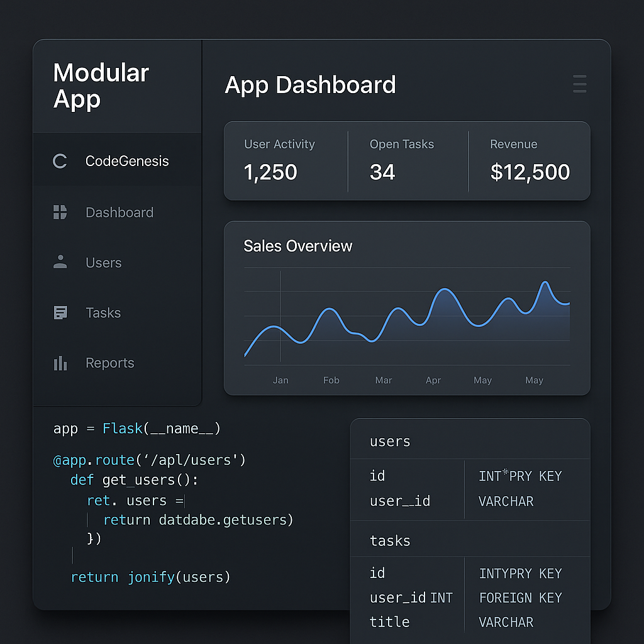Click the INTYPRY KEY type cell
This screenshot has height=644, width=644.
(520, 574)
